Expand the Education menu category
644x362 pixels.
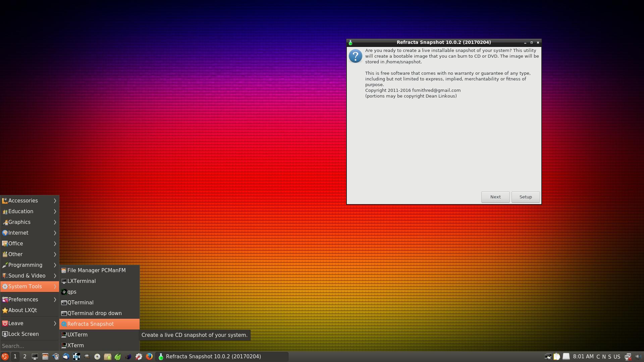(30, 212)
